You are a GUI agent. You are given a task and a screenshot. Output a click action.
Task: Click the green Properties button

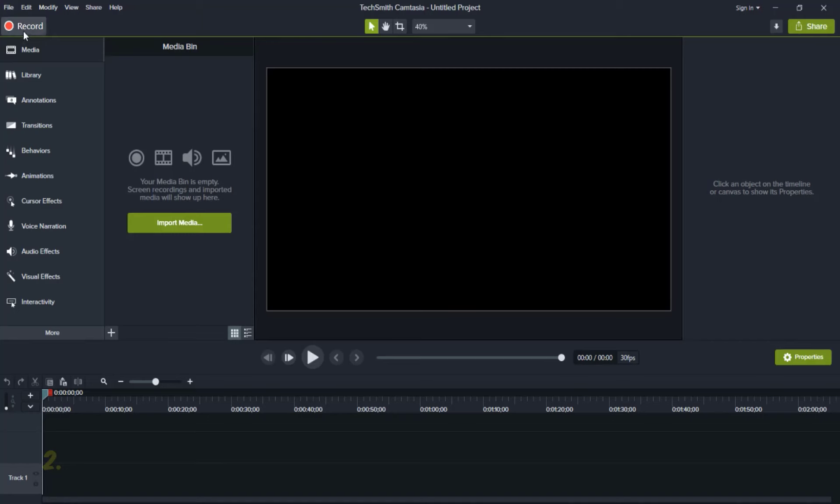point(803,357)
